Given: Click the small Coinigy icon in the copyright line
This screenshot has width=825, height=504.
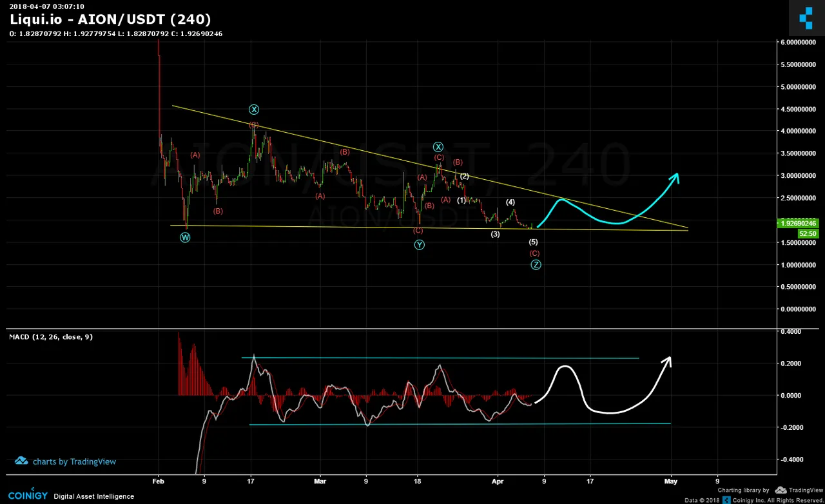Looking at the screenshot, I should pos(726,500).
